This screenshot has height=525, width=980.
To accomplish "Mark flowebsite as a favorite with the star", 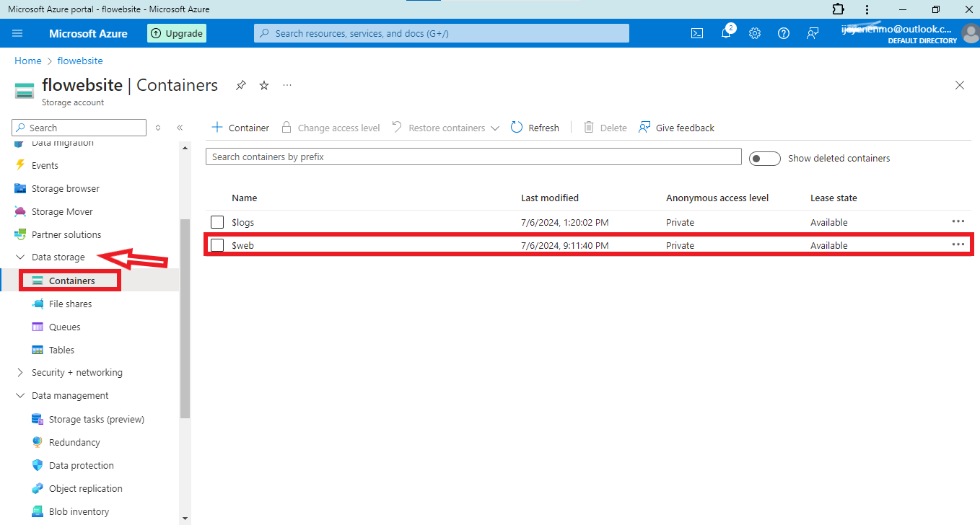I will click(x=264, y=85).
